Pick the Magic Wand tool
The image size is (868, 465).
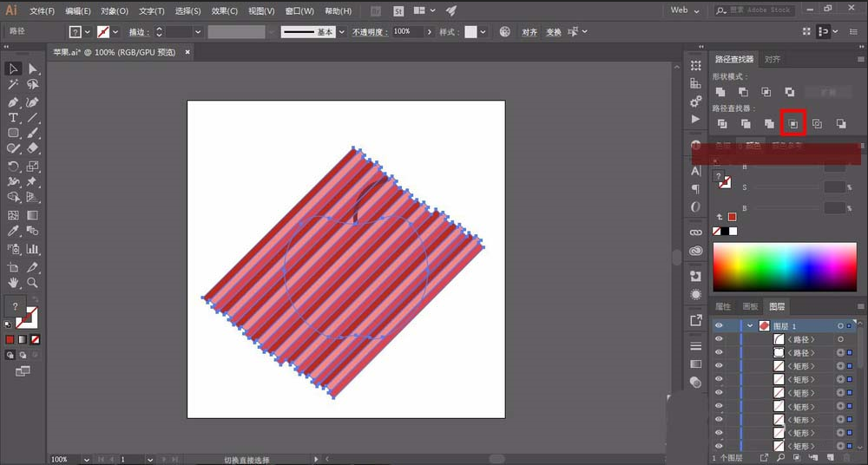tap(13, 85)
